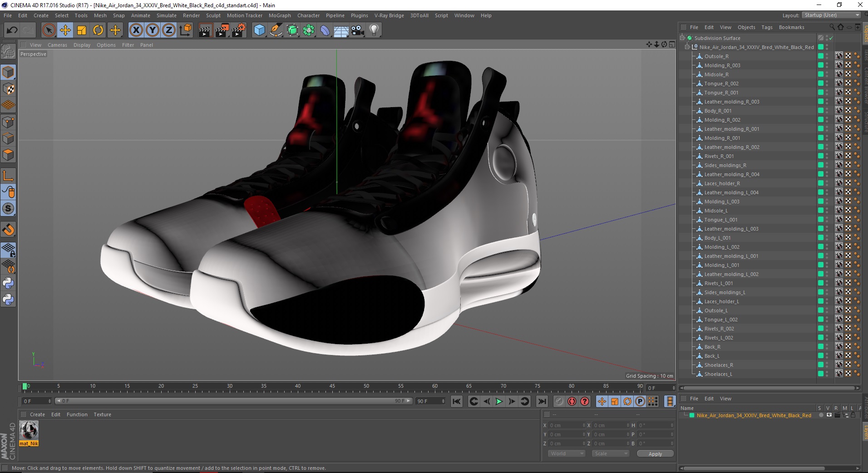Click the Undo arrow icon

pos(12,30)
